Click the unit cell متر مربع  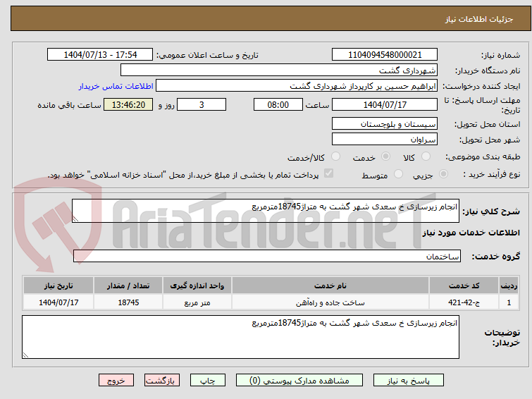click(x=197, y=302)
